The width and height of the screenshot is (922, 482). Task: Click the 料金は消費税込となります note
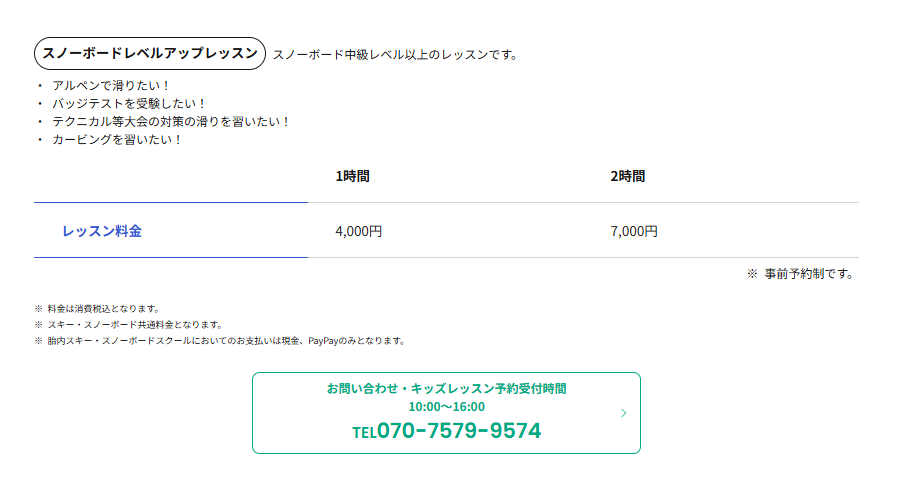click(x=104, y=309)
